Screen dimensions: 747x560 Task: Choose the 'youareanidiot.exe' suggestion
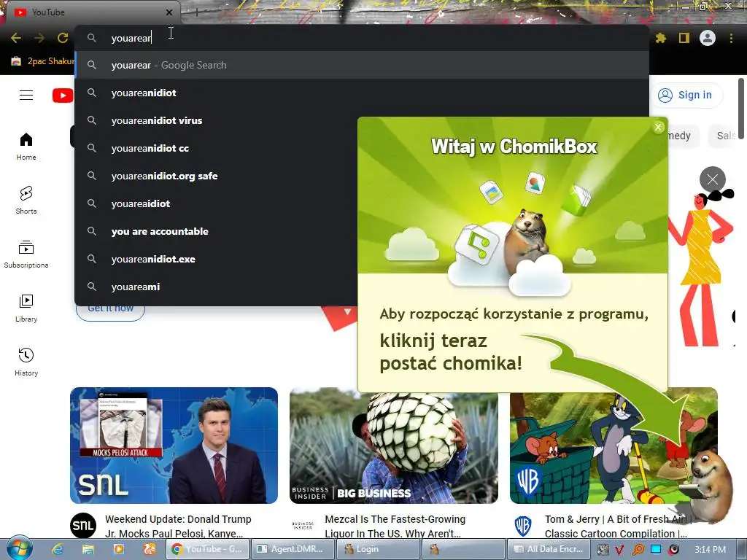click(x=216, y=259)
